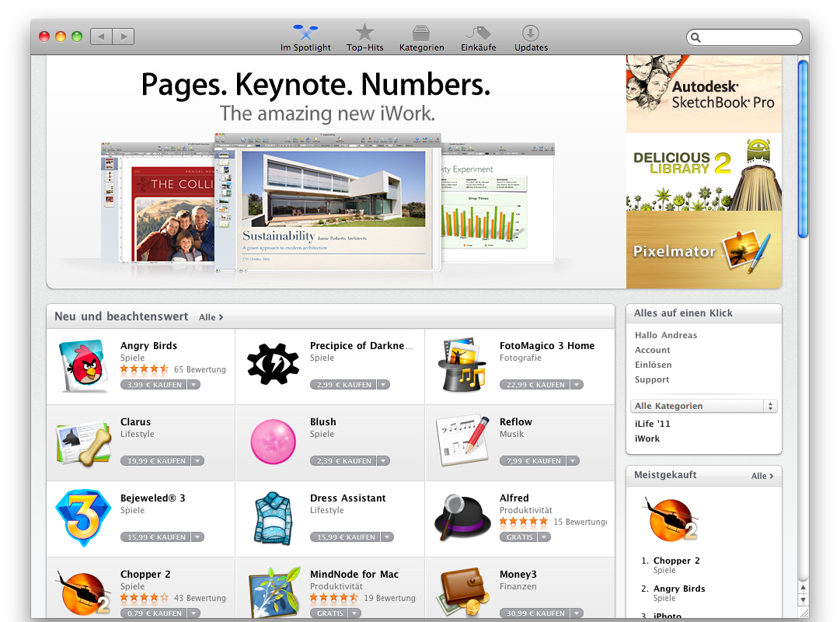Expand Alfred Gratis options arrow
This screenshot has height=622, width=840.
coord(544,536)
